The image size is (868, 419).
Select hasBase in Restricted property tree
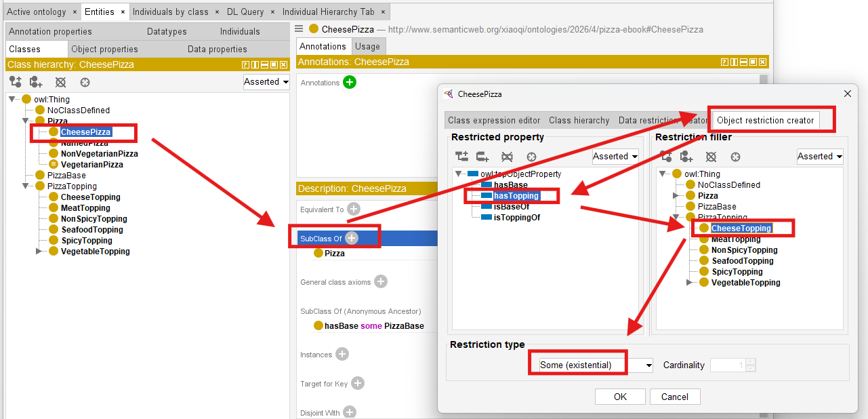510,185
